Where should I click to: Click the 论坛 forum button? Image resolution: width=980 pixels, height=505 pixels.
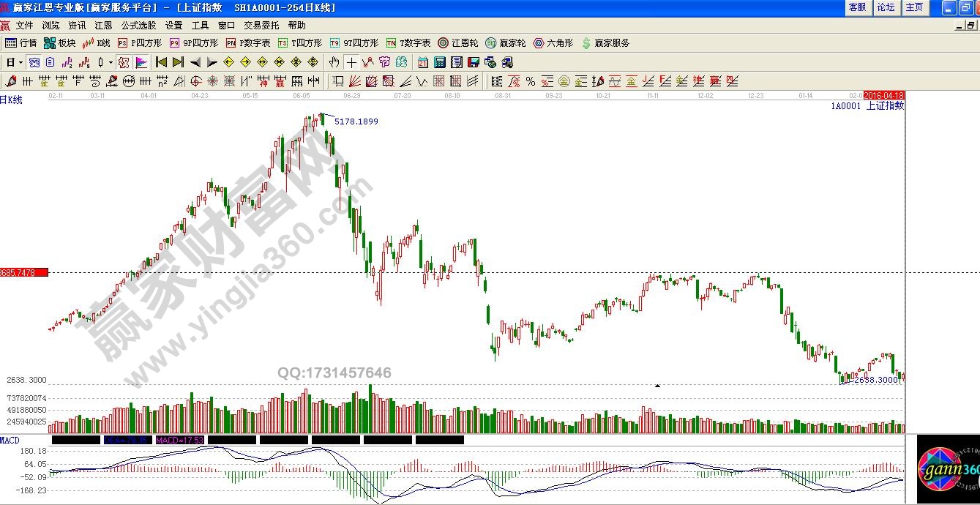coord(886,7)
